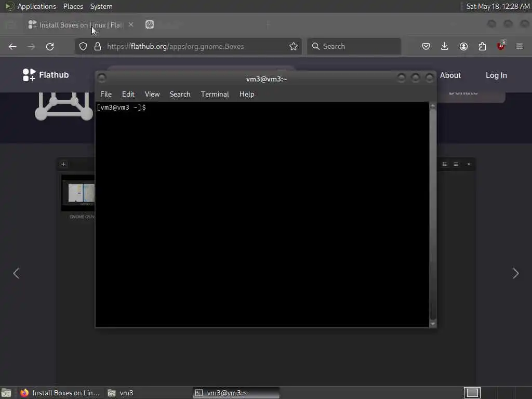Click the workspace switcher in the bottom panel
The width and height of the screenshot is (532, 399).
coord(472,393)
